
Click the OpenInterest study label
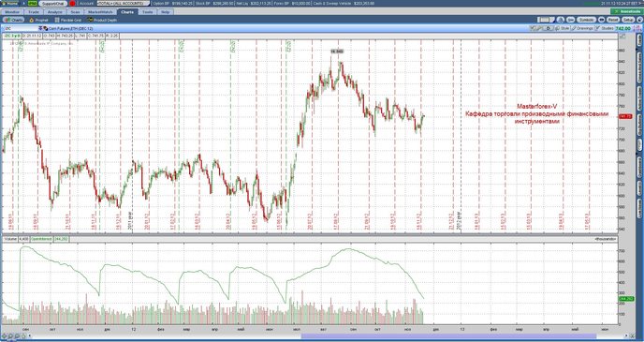42,238
